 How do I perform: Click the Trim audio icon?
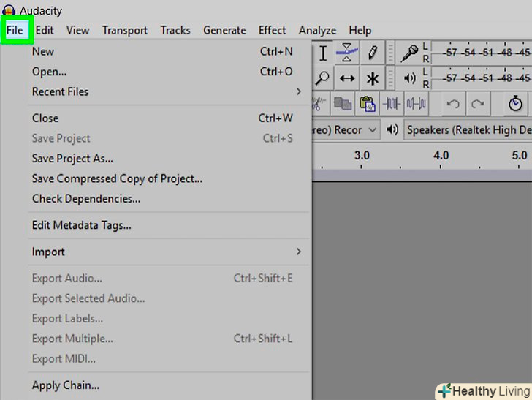392,104
